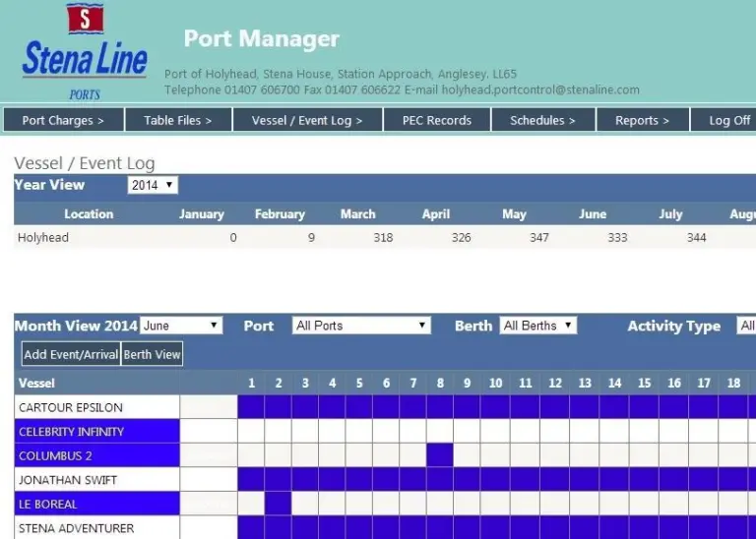The width and height of the screenshot is (756, 539).
Task: Select the LE BOREAL vessel row
Action: [96, 504]
